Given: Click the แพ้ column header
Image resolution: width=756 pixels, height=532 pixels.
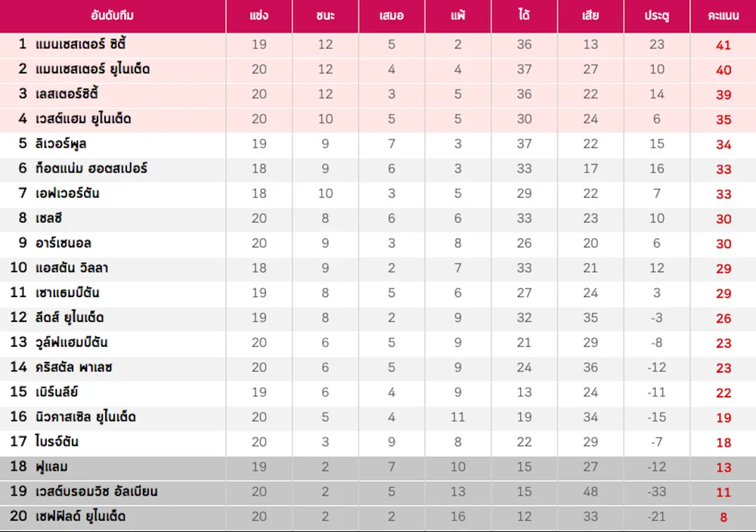Looking at the screenshot, I should [458, 15].
